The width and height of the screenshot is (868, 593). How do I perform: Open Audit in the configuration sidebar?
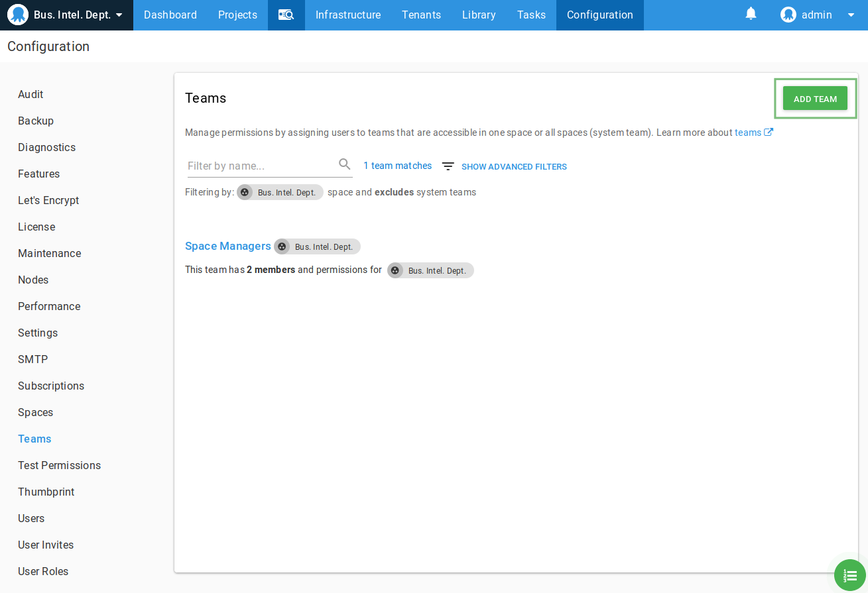coord(31,94)
